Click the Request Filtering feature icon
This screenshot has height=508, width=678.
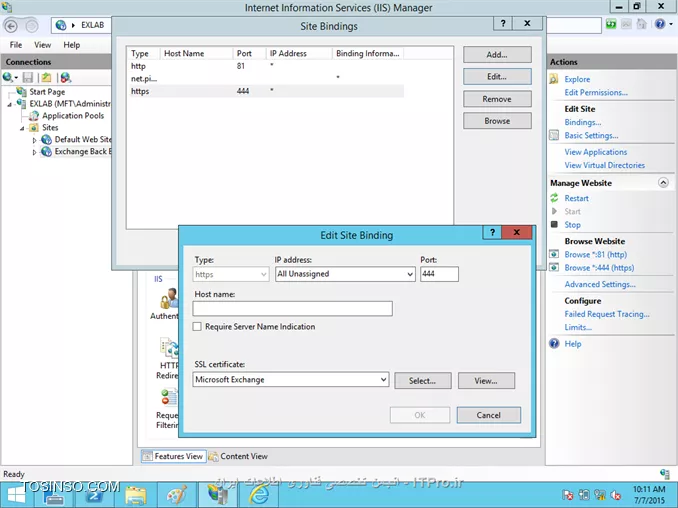coord(170,397)
